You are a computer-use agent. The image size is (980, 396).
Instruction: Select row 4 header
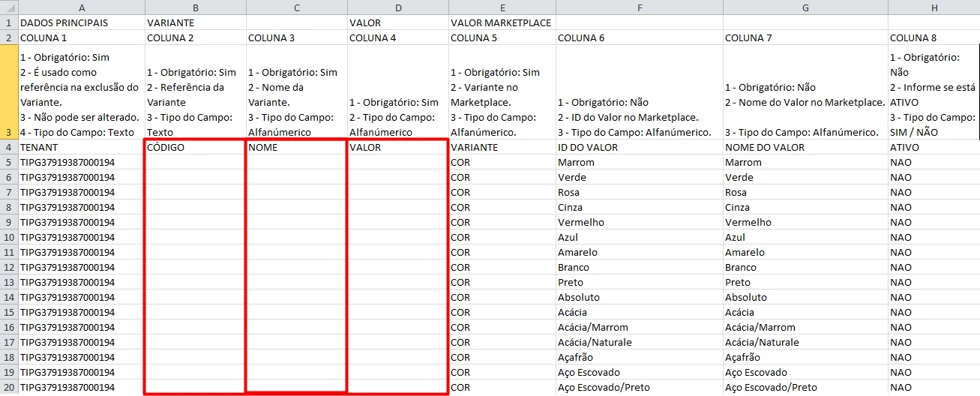pyautogui.click(x=8, y=148)
